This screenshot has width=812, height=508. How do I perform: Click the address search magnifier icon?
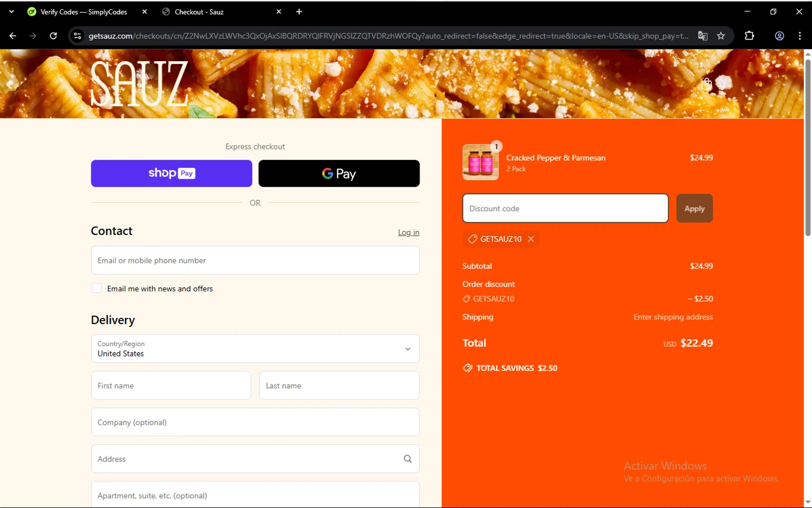408,459
